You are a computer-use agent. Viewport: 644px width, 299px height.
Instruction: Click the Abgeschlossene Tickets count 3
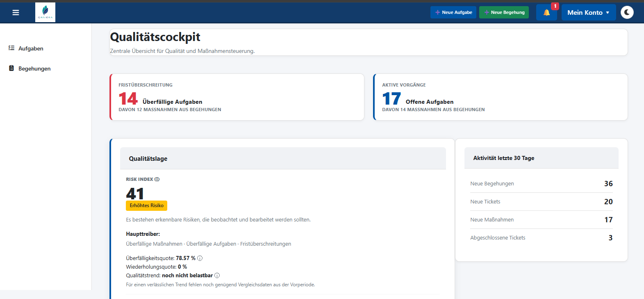click(610, 238)
